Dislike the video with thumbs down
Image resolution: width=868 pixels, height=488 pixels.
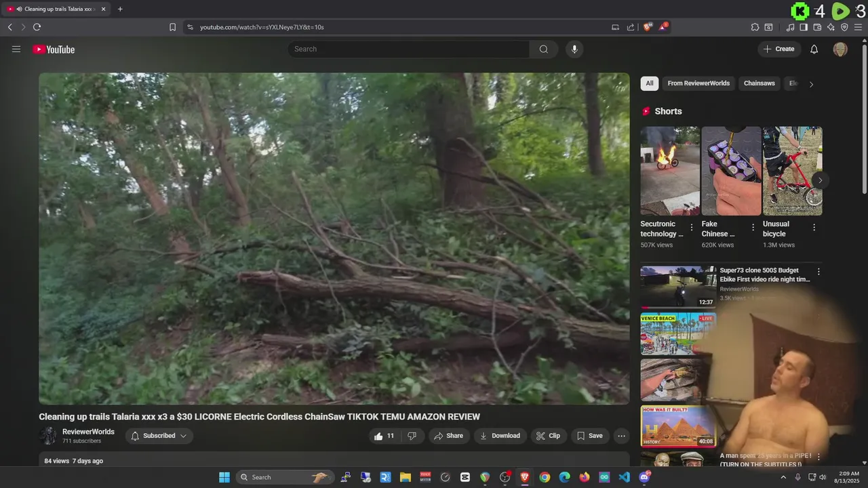[412, 436]
